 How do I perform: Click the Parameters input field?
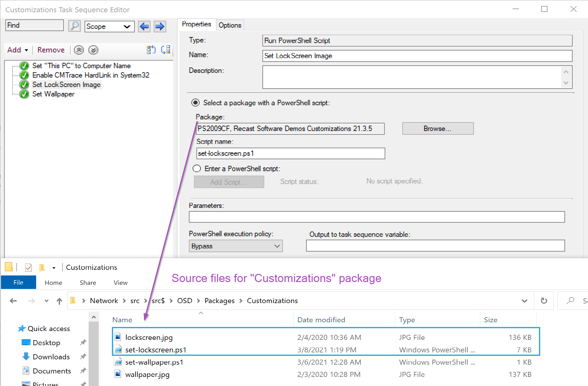click(x=376, y=217)
